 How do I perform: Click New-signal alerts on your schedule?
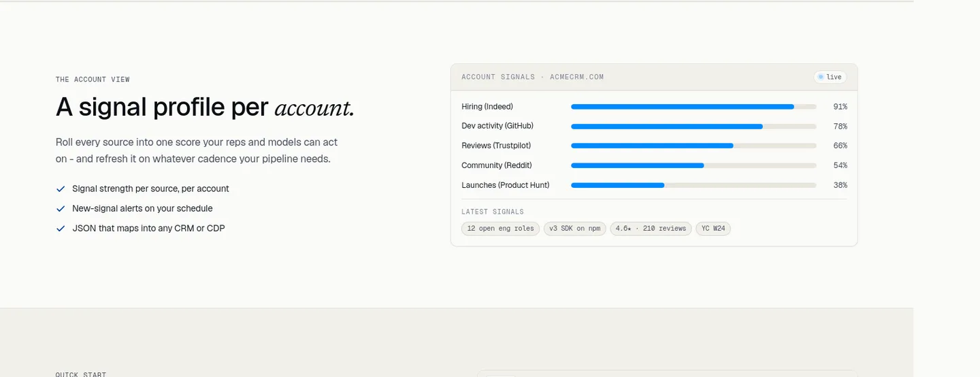click(x=142, y=209)
